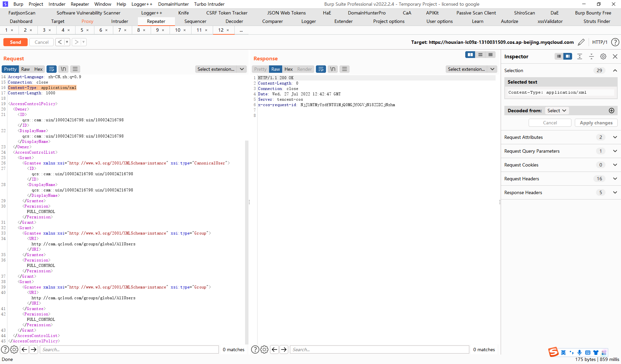621x364 pixels.
Task: Switch to the Logger++ extension tab
Action: [152, 13]
